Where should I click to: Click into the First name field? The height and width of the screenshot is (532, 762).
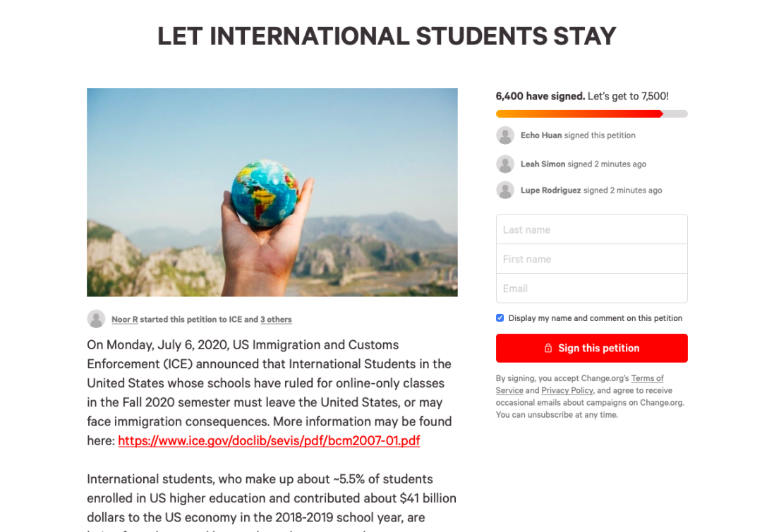click(591, 259)
